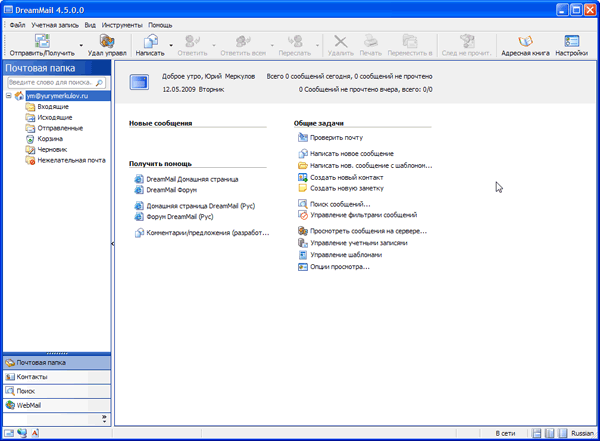Click the blue window icon in the greeting header

pos(139,82)
